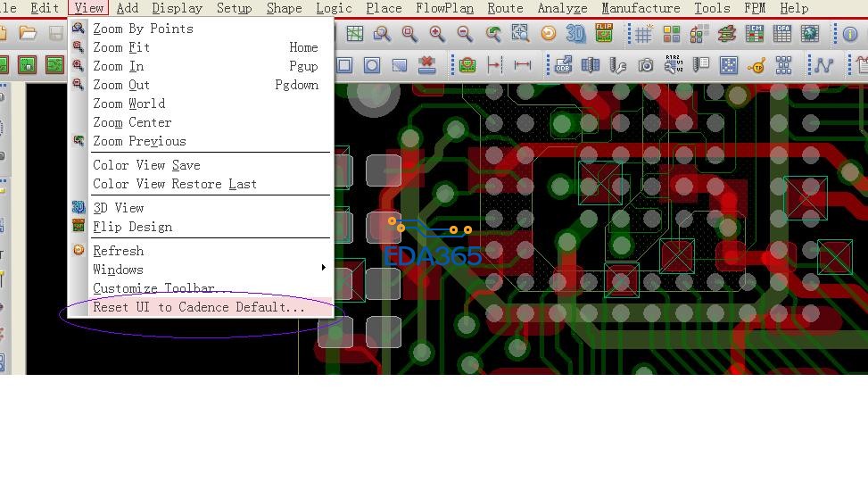Click the drill wrench toolbar icon
The height and width of the screenshot is (482, 868).
[618, 65]
